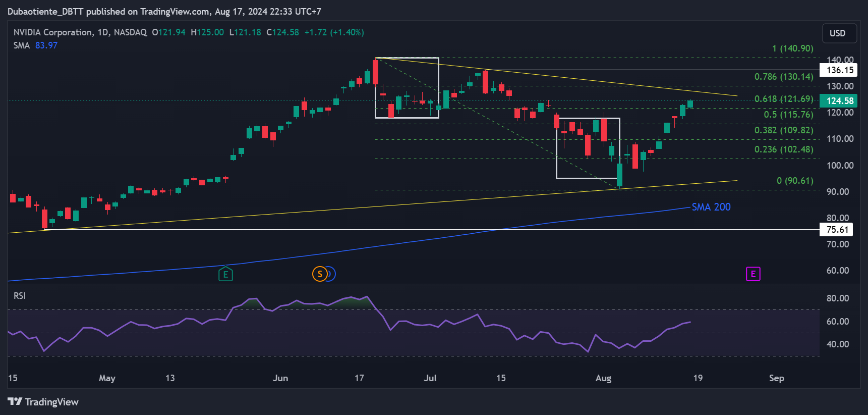868x415 pixels.
Task: Click the '17' date label on time axis
Action: pos(359,378)
